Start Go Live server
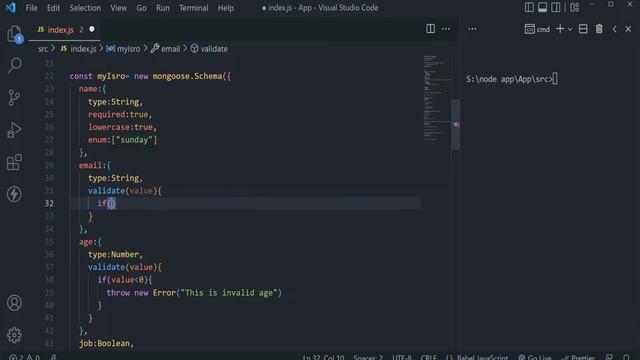640x360 pixels. click(535, 357)
